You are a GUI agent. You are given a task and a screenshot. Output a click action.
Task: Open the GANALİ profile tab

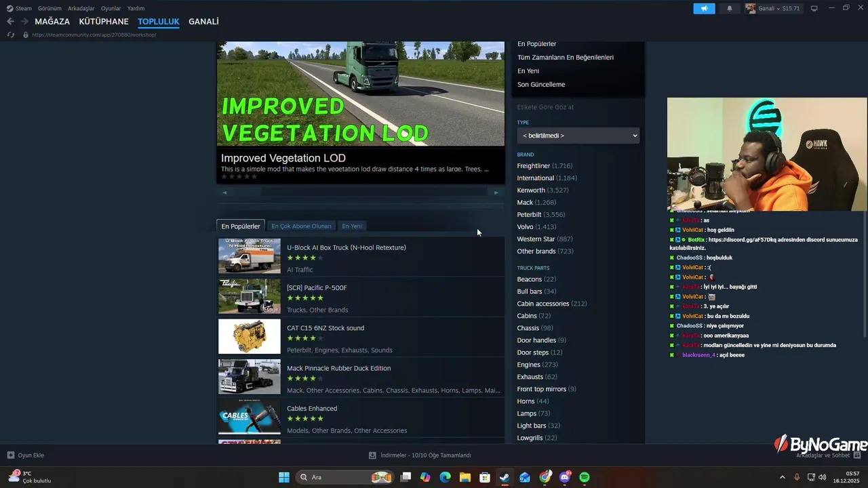(x=203, y=22)
